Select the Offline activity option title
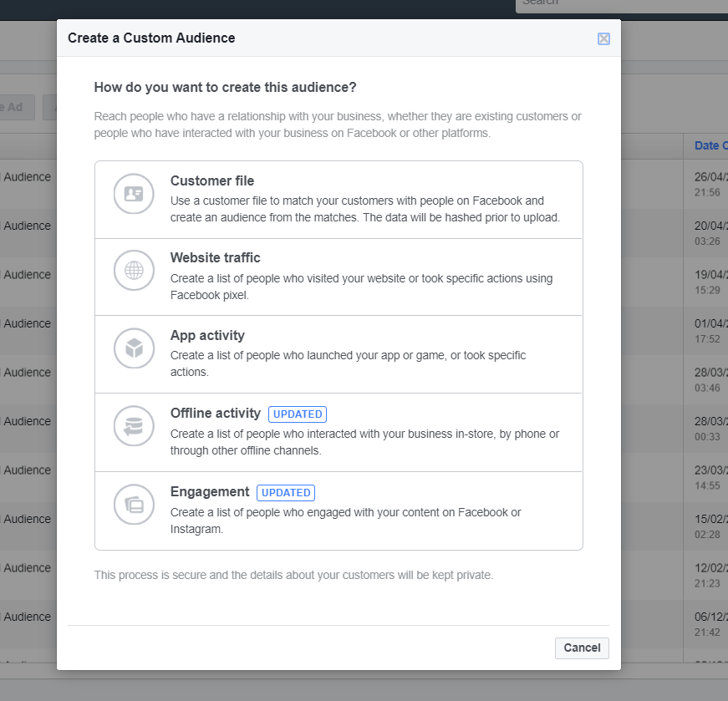 tap(216, 413)
